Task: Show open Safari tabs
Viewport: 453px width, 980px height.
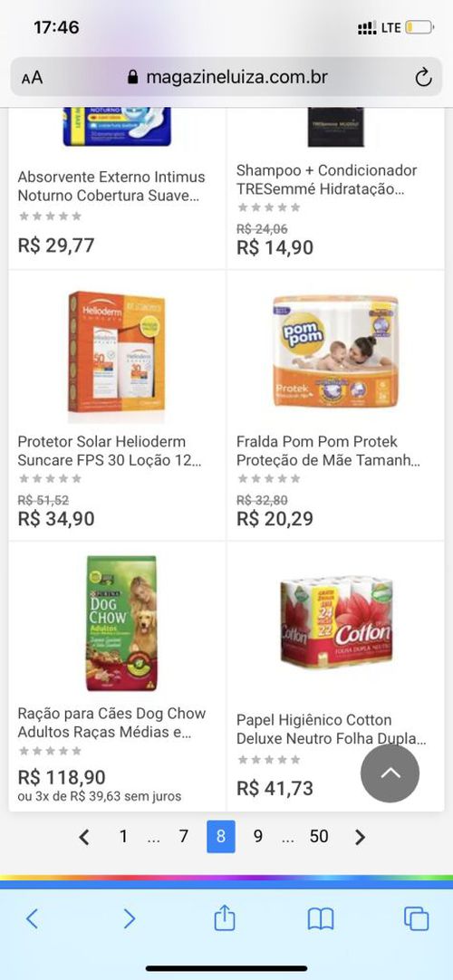Action: click(x=416, y=918)
